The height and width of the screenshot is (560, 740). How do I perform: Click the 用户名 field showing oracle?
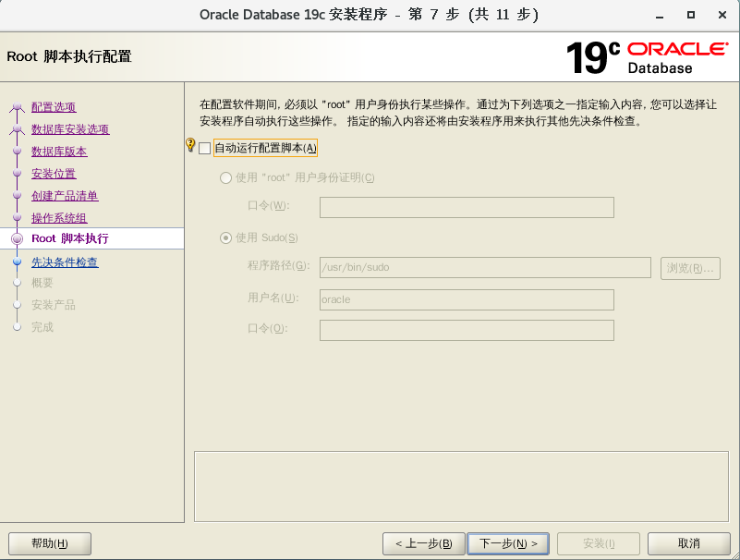point(467,299)
